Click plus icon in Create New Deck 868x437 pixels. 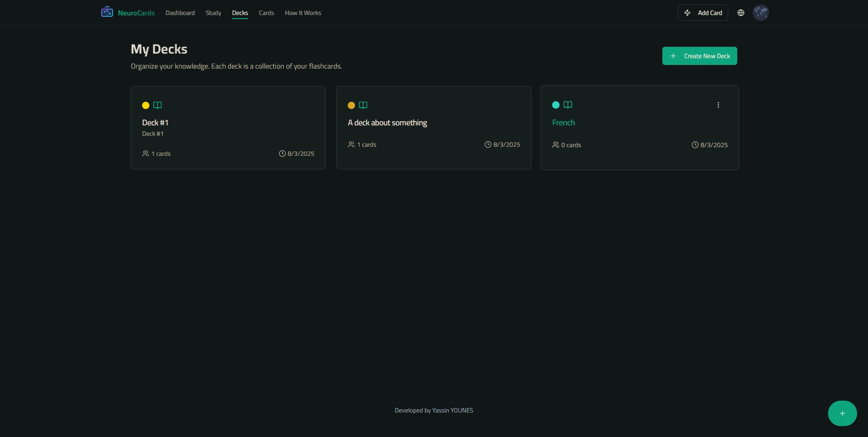click(x=673, y=56)
